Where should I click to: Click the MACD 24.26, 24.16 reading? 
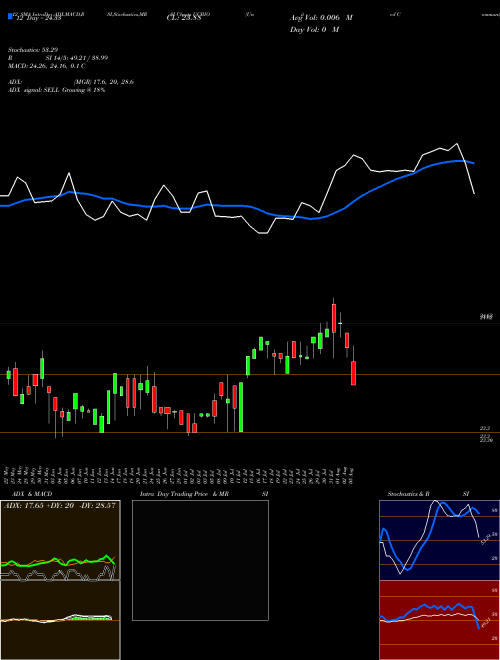tap(47, 66)
